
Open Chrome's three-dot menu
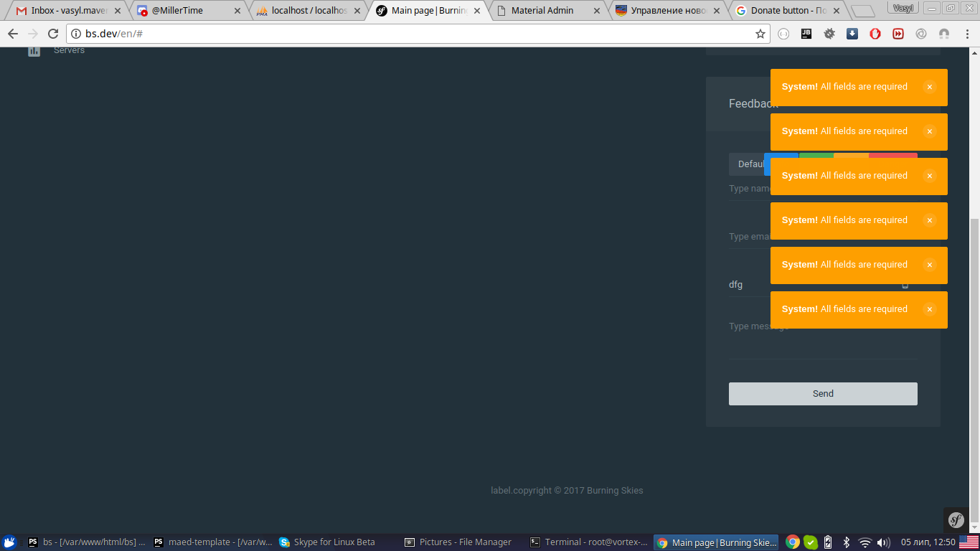[x=966, y=34]
